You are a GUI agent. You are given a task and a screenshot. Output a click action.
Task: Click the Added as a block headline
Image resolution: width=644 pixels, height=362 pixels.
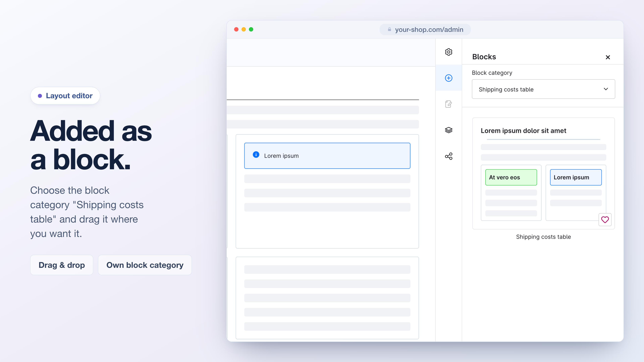91,145
